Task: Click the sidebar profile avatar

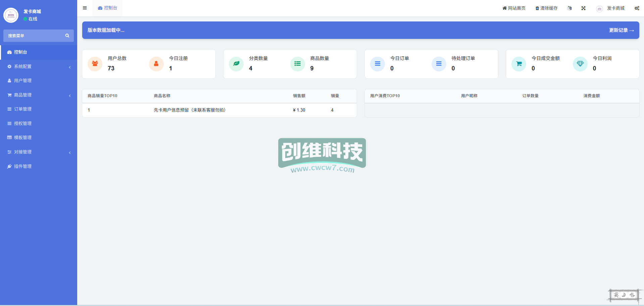Action: [11, 15]
